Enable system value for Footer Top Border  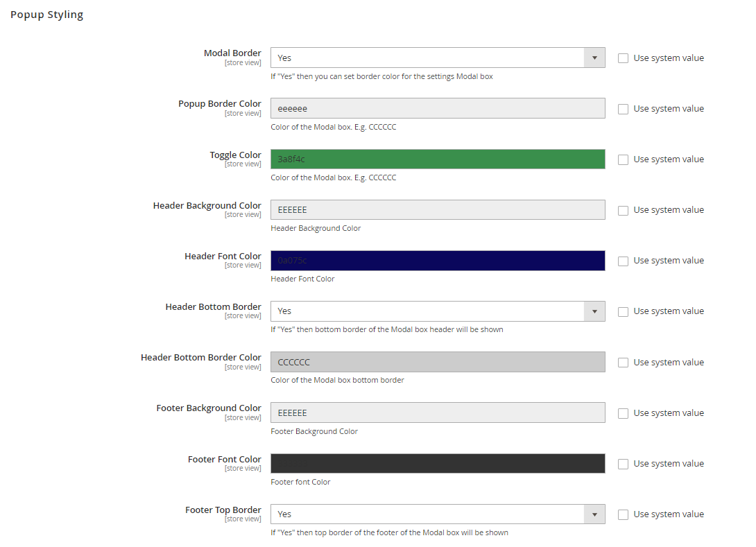pyautogui.click(x=623, y=515)
